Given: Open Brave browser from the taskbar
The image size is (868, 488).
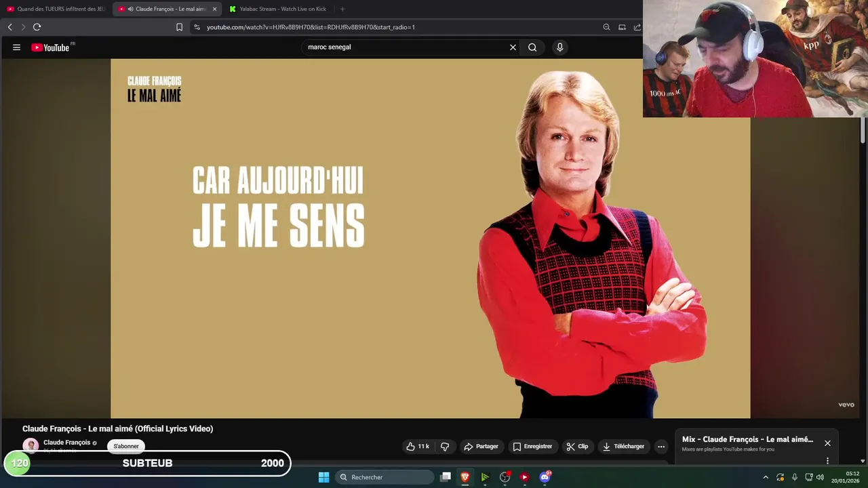Looking at the screenshot, I should (465, 477).
